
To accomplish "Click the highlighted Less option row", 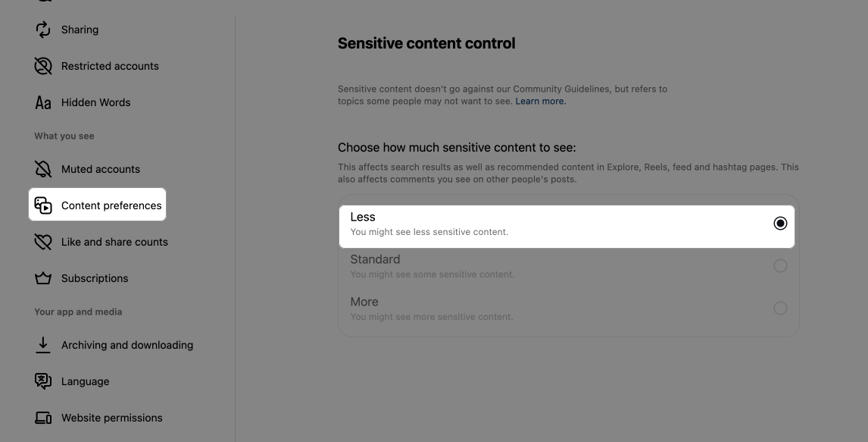I will [567, 224].
